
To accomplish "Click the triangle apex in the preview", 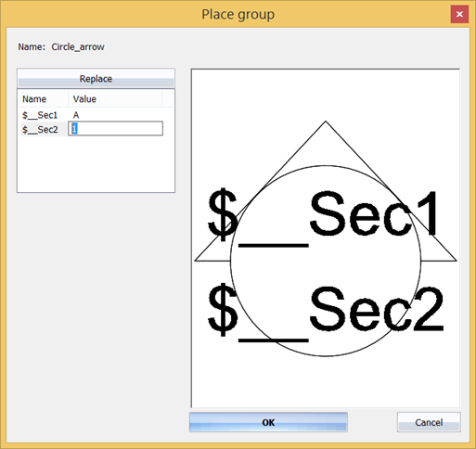I will [x=326, y=122].
